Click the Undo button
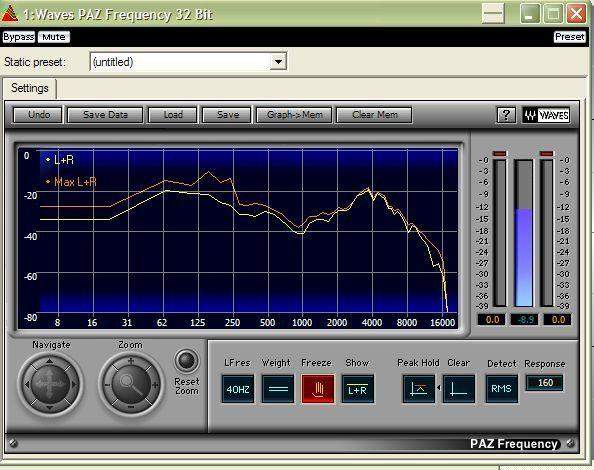 pyautogui.click(x=38, y=115)
